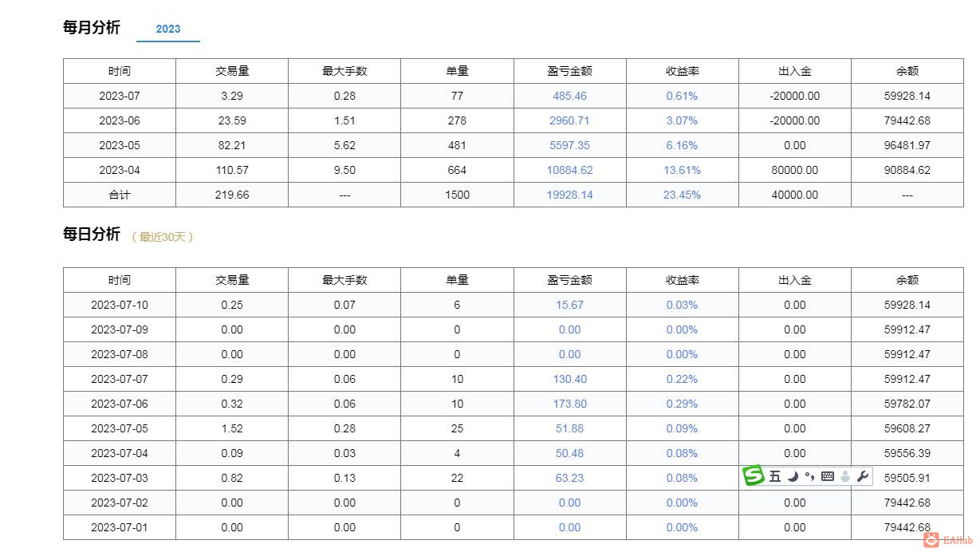This screenshot has height=552, width=980.
Task: Click the 9.50 max lots cell
Action: point(344,170)
